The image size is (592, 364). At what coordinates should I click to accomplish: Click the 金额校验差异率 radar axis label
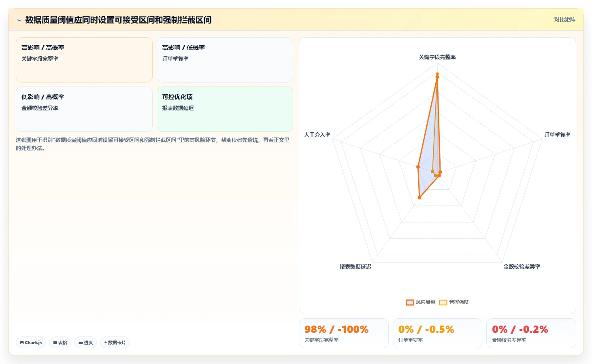coord(522,267)
